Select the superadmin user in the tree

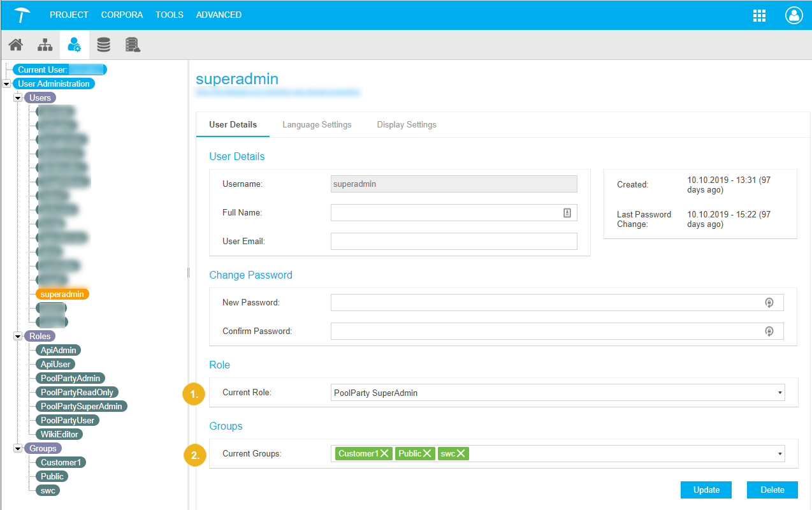pos(62,294)
